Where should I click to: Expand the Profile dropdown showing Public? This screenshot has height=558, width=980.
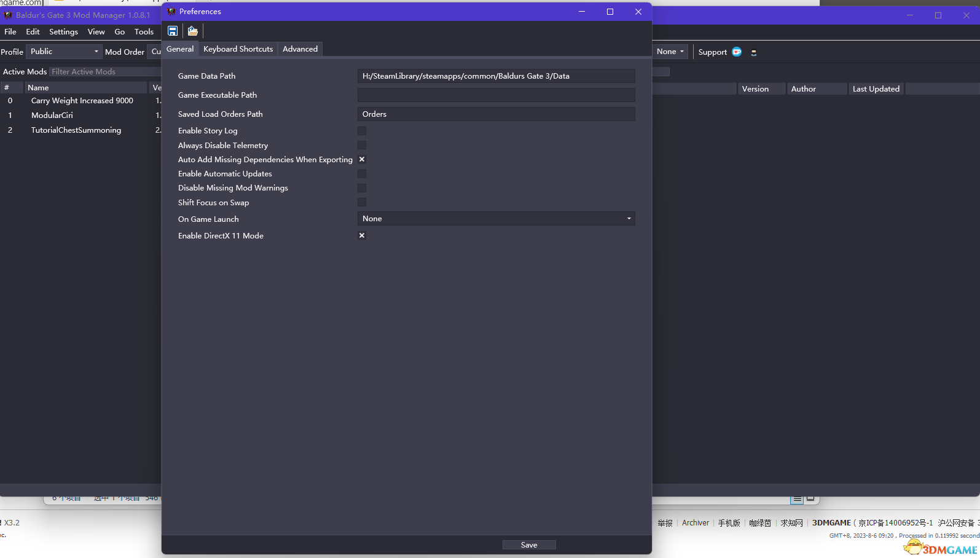(x=64, y=52)
